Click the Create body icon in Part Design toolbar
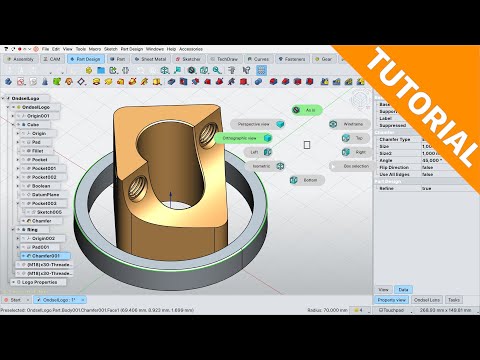This screenshot has width=480, height=360. tap(9, 81)
